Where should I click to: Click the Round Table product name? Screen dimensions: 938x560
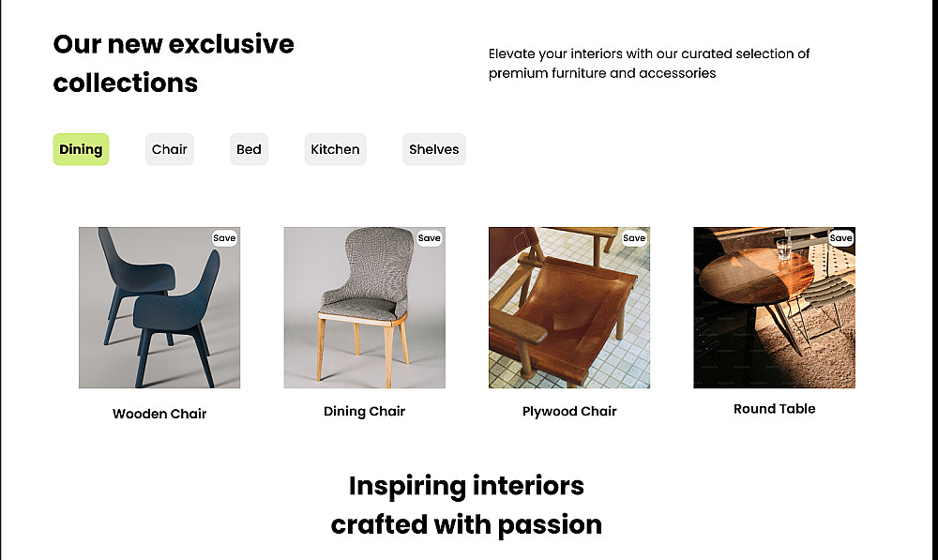[x=774, y=408]
